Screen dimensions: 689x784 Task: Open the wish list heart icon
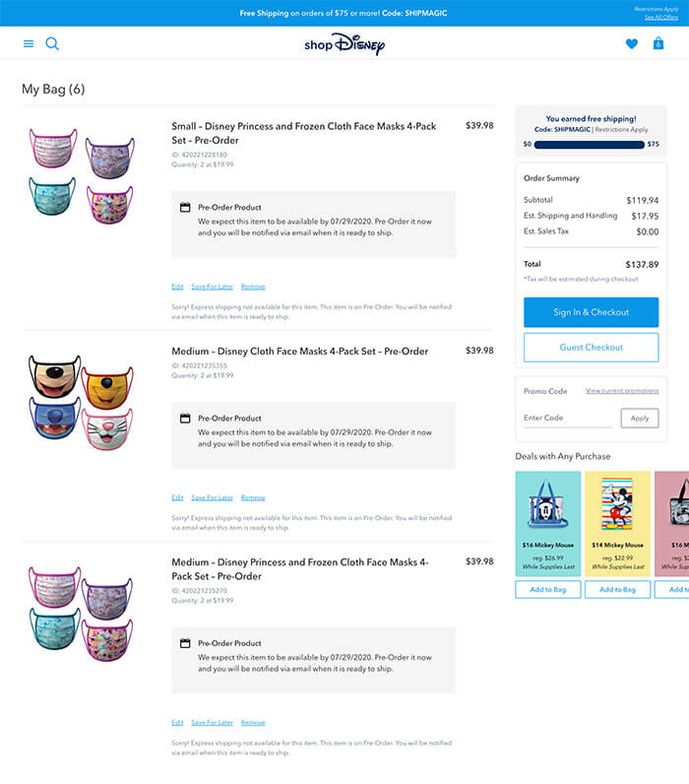[x=631, y=44]
